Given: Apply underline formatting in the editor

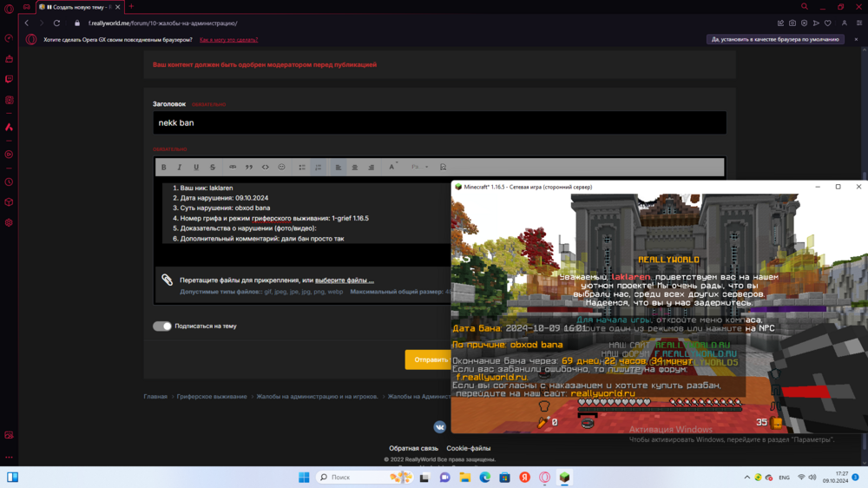Looking at the screenshot, I should pos(196,167).
